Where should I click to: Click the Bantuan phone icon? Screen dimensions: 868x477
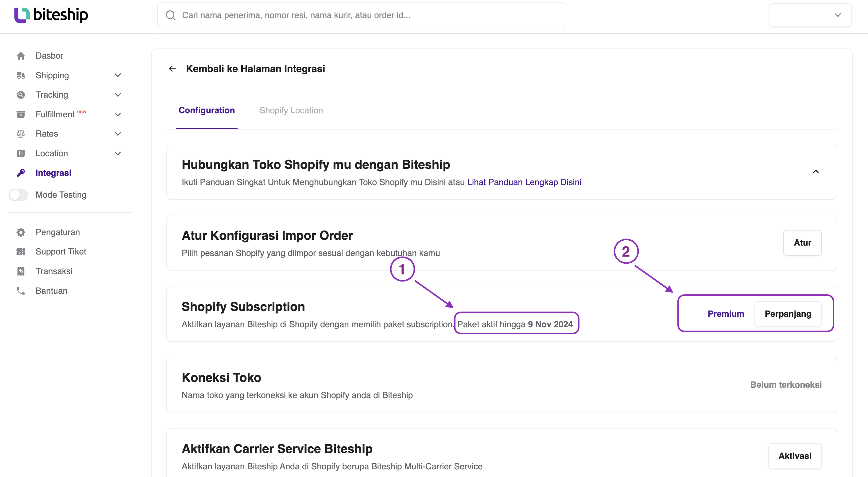[x=21, y=291]
